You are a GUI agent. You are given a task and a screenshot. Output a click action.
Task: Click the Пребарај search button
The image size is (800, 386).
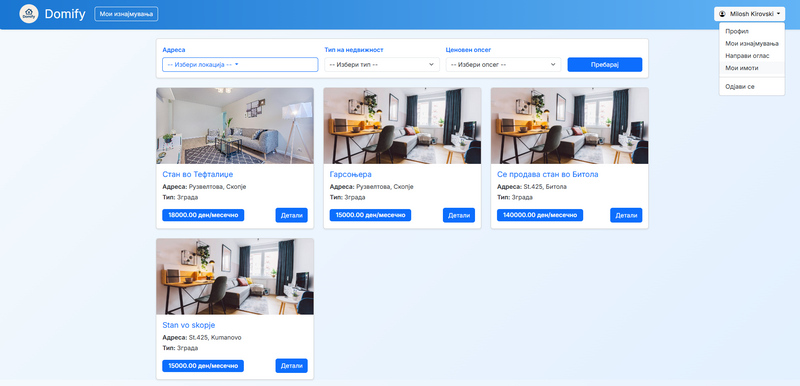[x=605, y=65]
